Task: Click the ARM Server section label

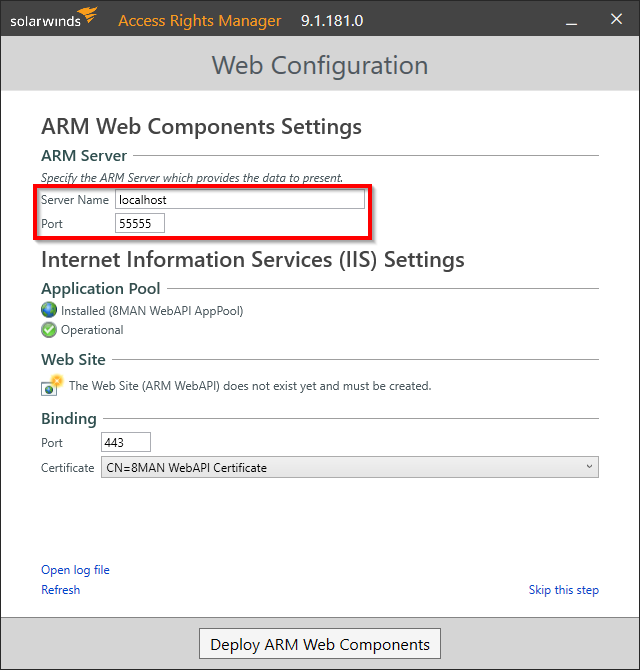Action: 84,156
